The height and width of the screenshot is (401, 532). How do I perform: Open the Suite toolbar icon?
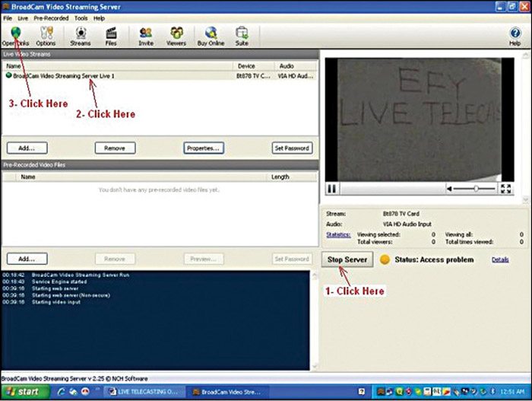(x=242, y=35)
